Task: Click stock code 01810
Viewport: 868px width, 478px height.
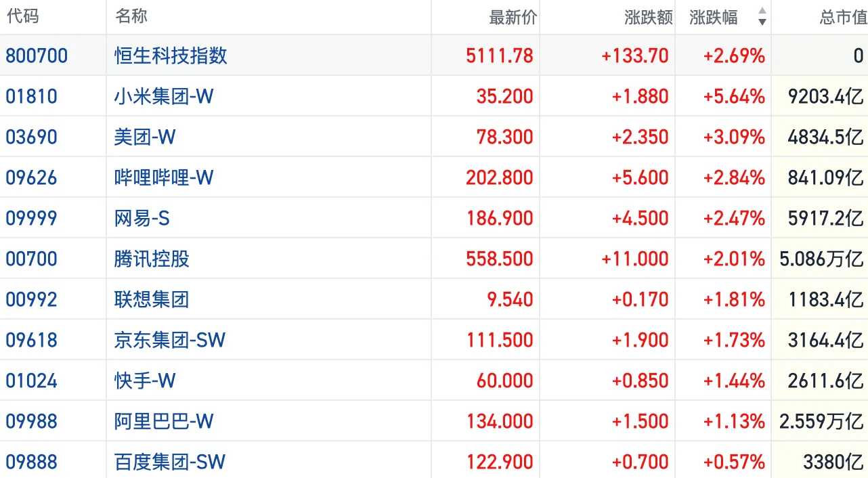Action: [31, 96]
